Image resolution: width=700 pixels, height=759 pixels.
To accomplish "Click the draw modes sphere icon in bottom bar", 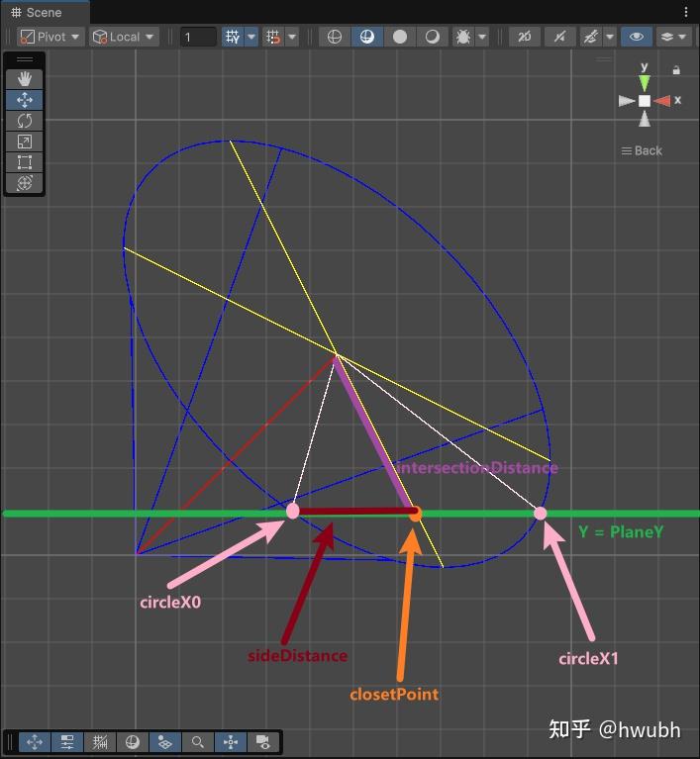I will [x=133, y=742].
